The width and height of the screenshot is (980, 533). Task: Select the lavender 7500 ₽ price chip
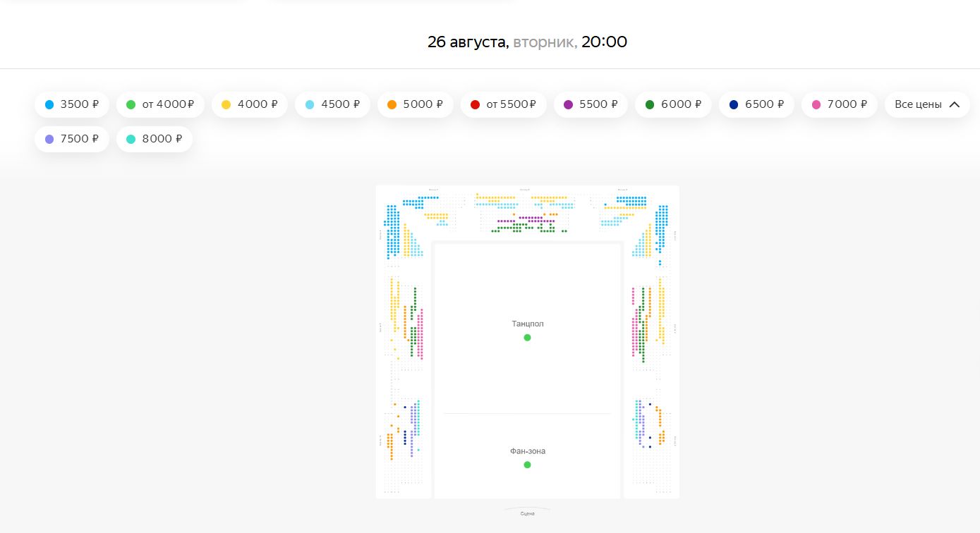(72, 139)
